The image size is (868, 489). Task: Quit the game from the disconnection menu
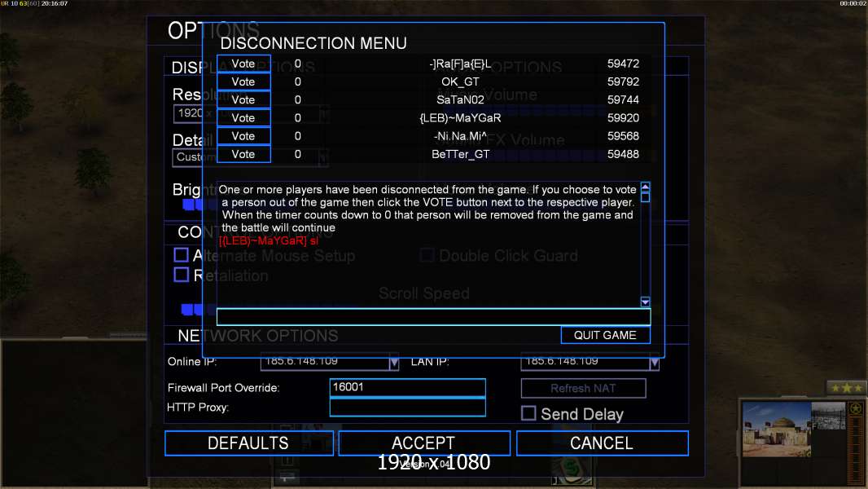point(605,335)
